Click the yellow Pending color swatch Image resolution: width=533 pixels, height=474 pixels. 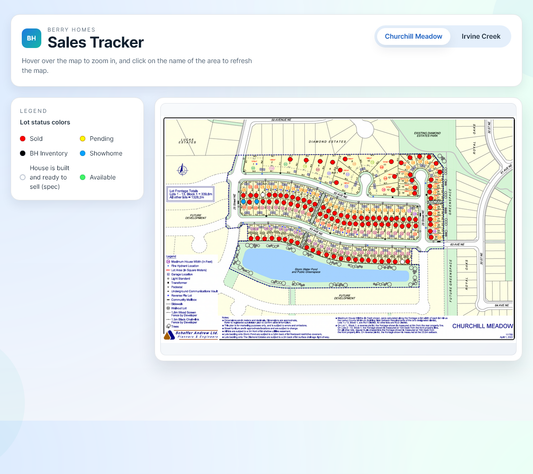pos(83,138)
